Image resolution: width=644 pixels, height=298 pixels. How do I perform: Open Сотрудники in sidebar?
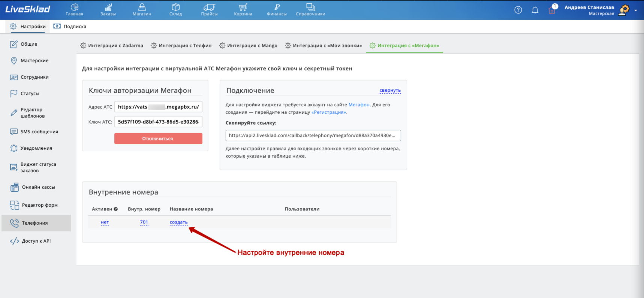coord(30,77)
